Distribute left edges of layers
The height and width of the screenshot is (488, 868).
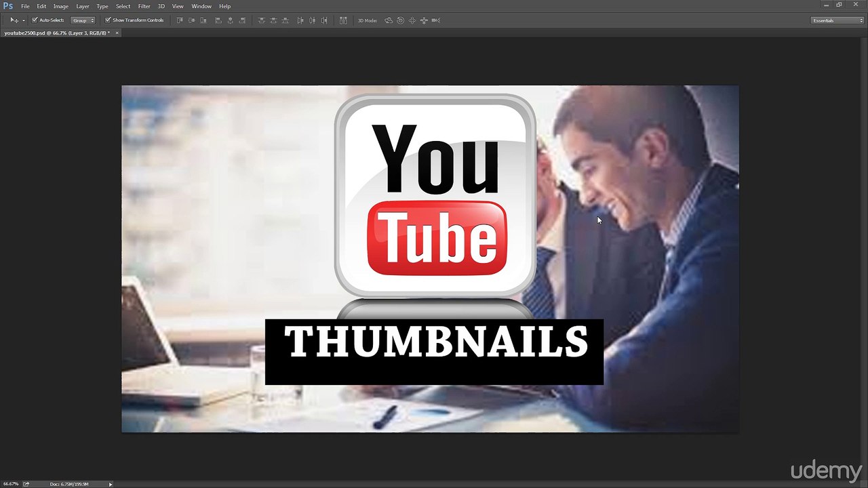point(300,20)
